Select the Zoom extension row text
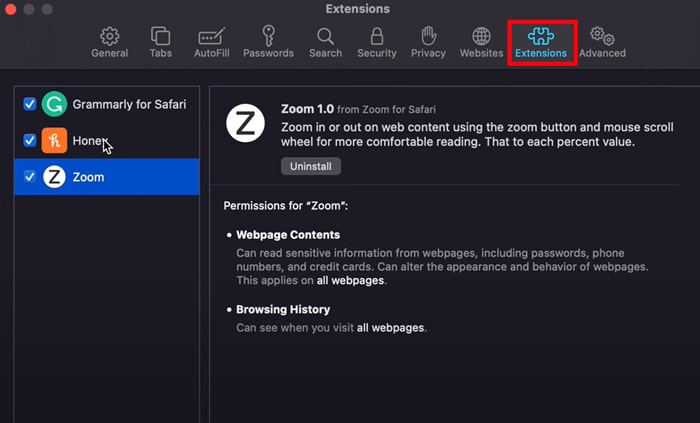The image size is (700, 423). coord(88,177)
